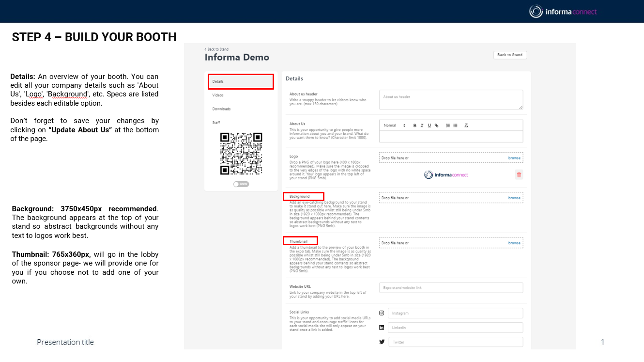Image resolution: width=644 pixels, height=362 pixels.
Task: Toggle bold formatting in About Us editor
Action: (414, 126)
